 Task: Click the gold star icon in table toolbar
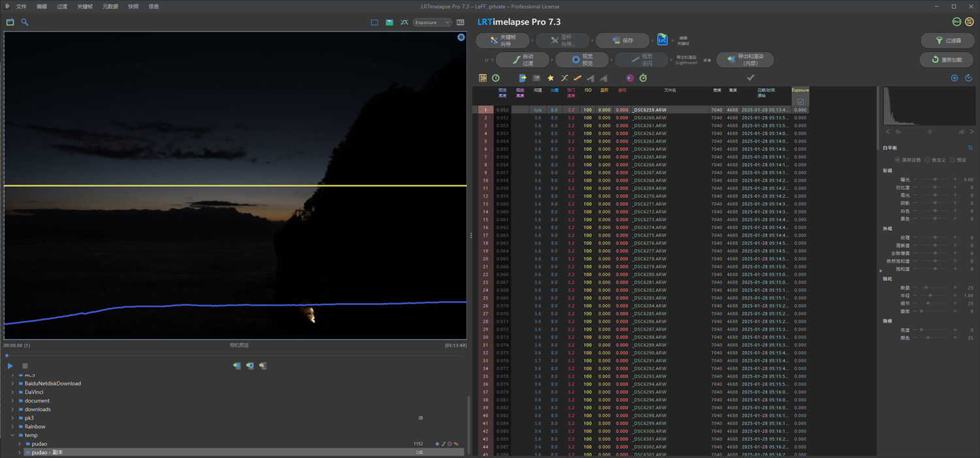click(x=551, y=78)
